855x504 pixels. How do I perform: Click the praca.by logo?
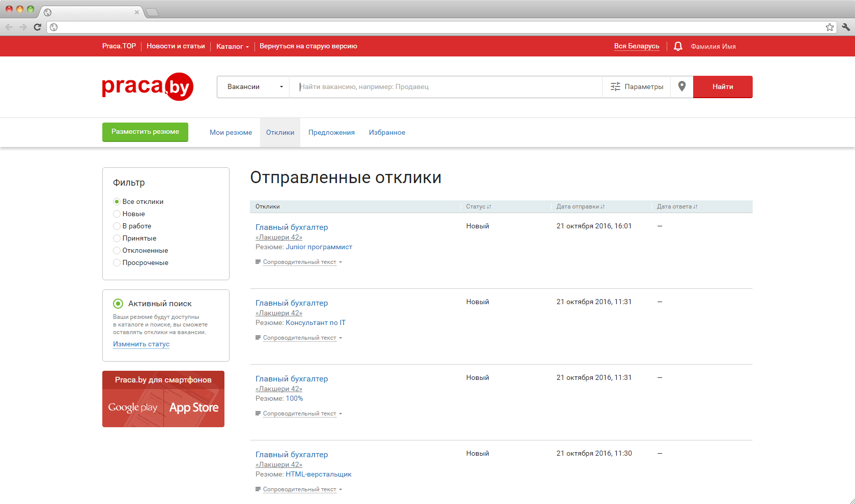click(148, 86)
